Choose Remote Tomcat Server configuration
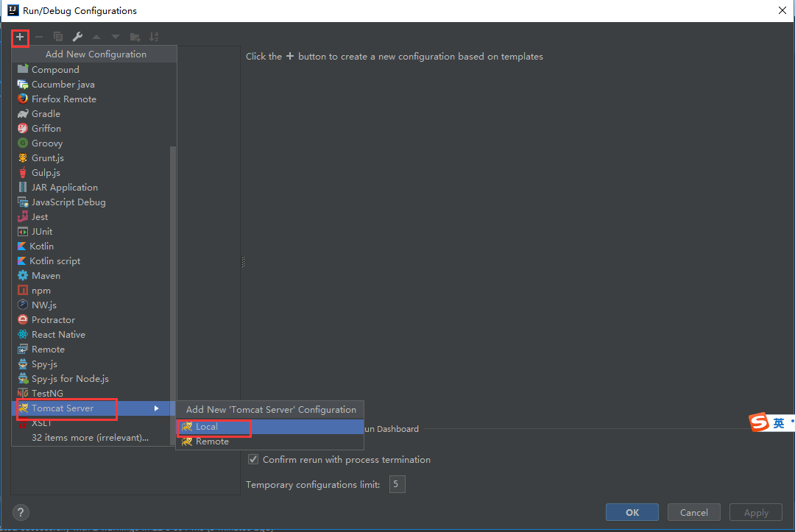The image size is (795, 532). 269,441
